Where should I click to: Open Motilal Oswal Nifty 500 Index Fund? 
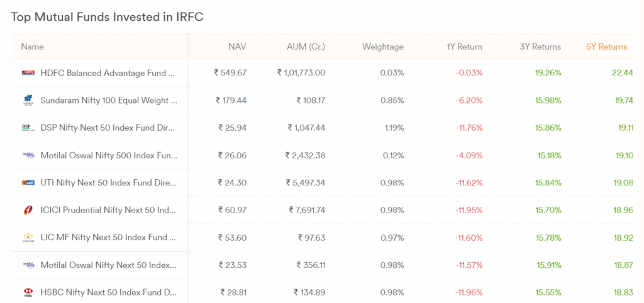[x=109, y=156]
